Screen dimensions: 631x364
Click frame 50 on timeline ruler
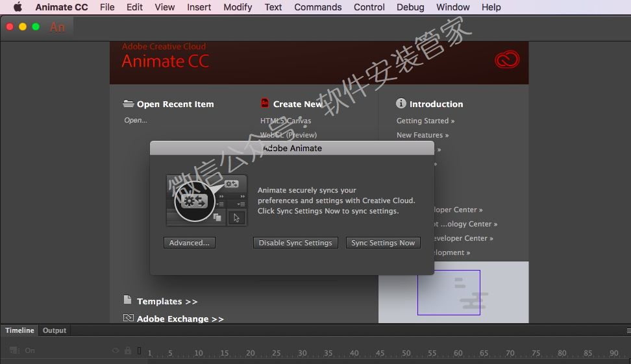pos(406,353)
